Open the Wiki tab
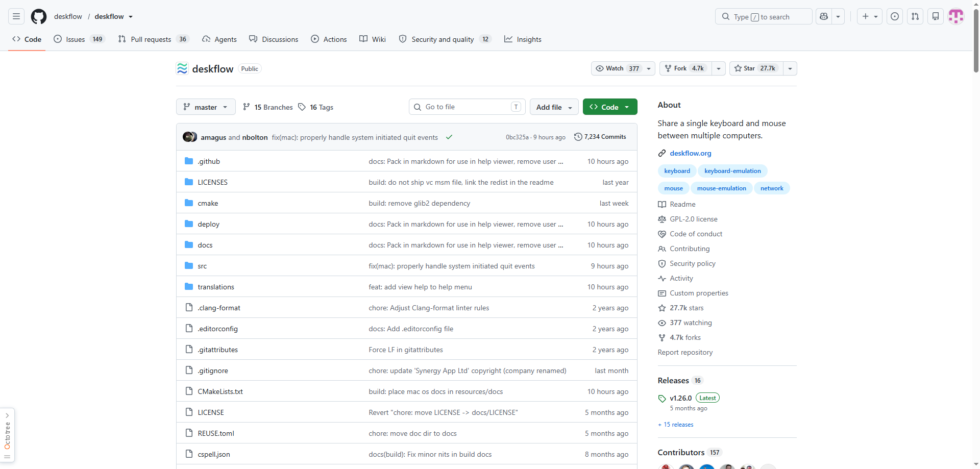 click(373, 39)
